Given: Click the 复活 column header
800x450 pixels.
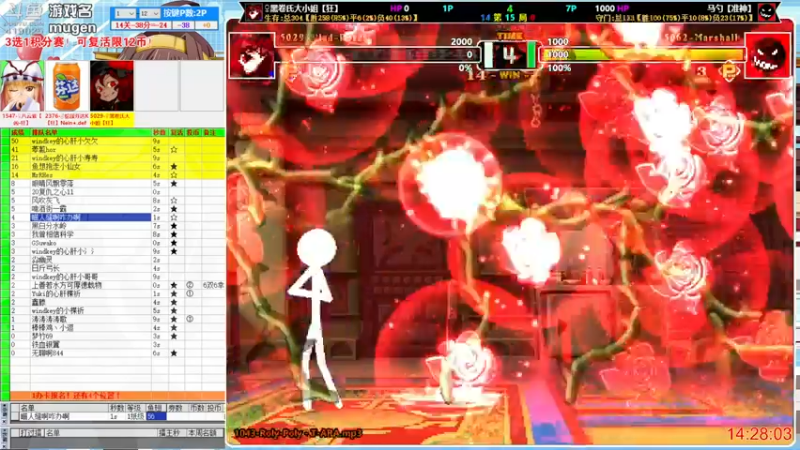Looking at the screenshot, I should pyautogui.click(x=177, y=133).
